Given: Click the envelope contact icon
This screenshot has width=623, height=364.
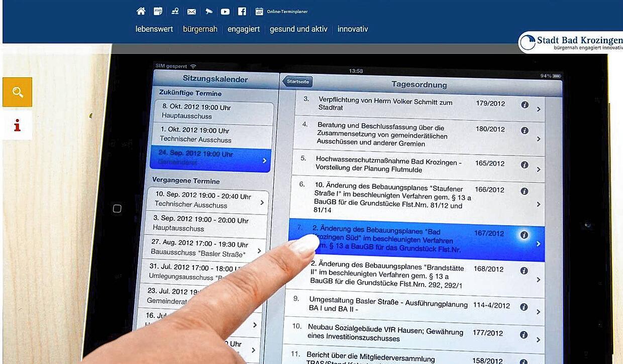Looking at the screenshot, I should (x=191, y=11).
